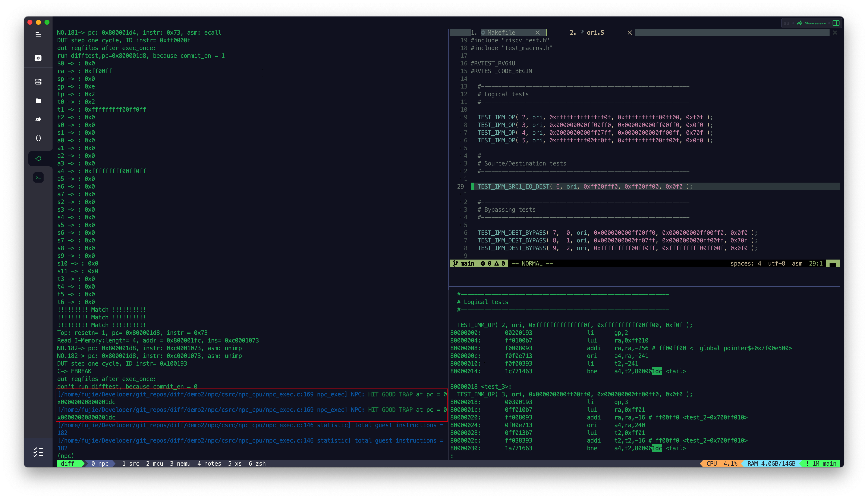
Task: Click the '(npc)' prompt in left pane
Action: coord(65,456)
